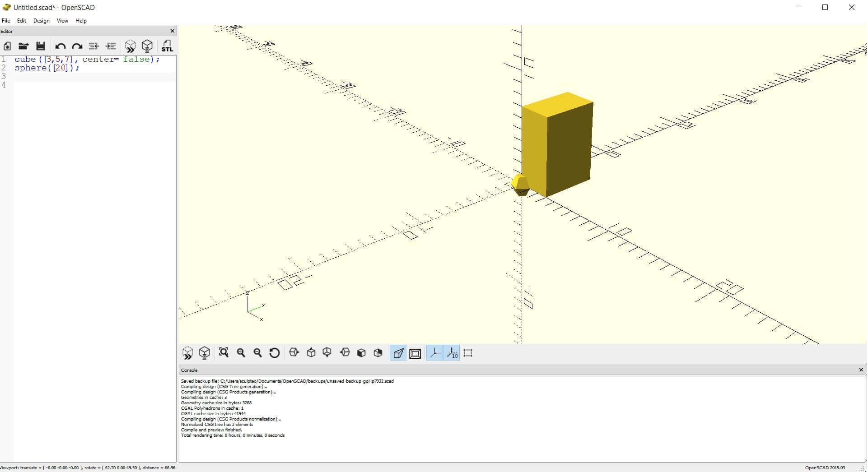This screenshot has height=472, width=868.
Task: Indent the selected code lines
Action: 111,46
